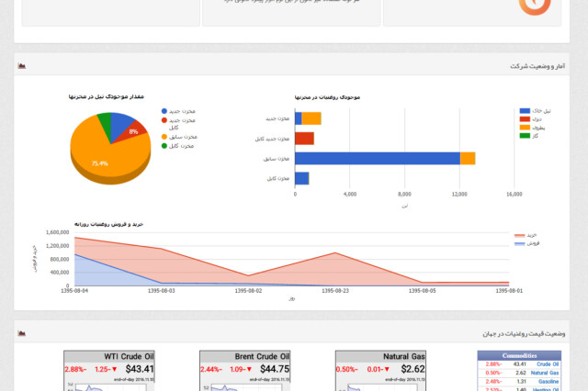
Task: Click the Natural Gas link in Commodities table
Action: point(544,373)
